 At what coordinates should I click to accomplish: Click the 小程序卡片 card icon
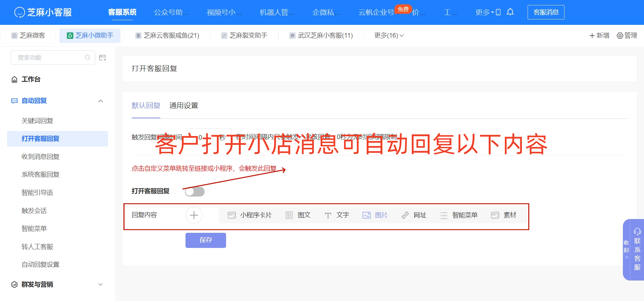coord(232,215)
